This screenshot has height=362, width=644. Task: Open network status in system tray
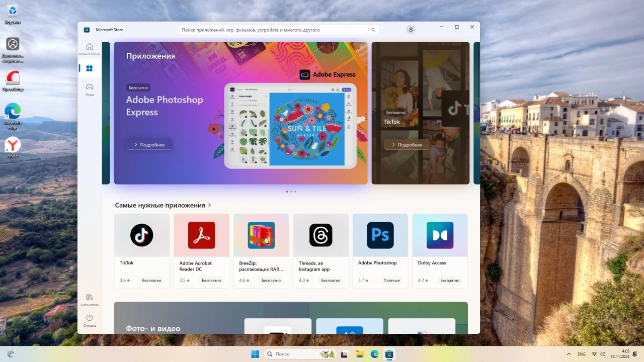coord(594,354)
